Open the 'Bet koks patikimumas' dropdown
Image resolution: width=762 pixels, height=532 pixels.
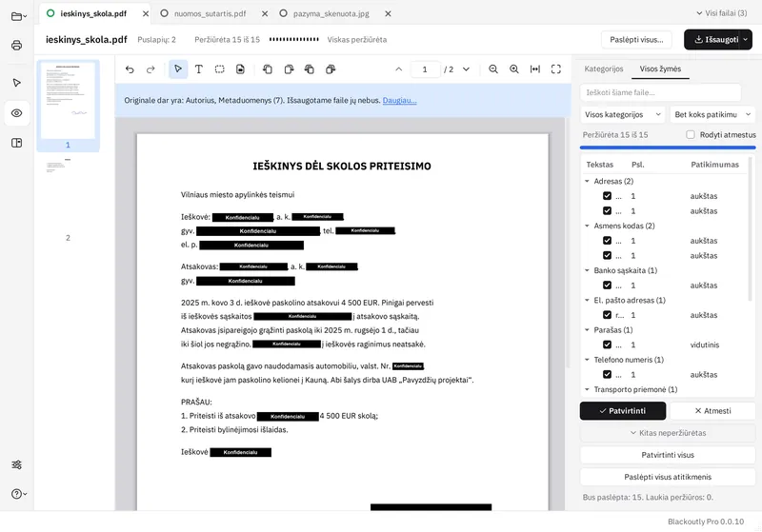(x=712, y=114)
